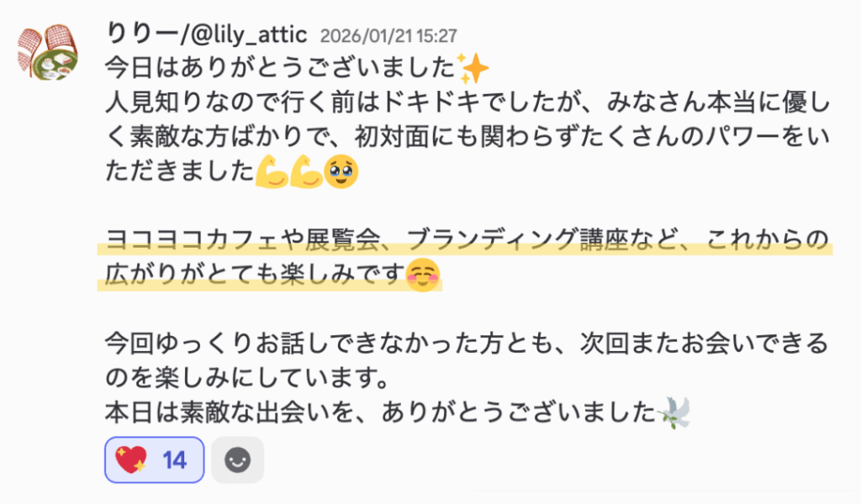Click the line starting 人見知りなので行く前は

(467, 103)
